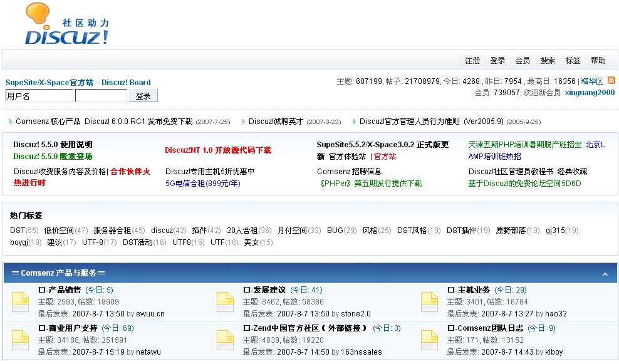Open 天津五期PHP培训暑期脱产班招生 link
This screenshot has height=364, width=619.
click(525, 145)
